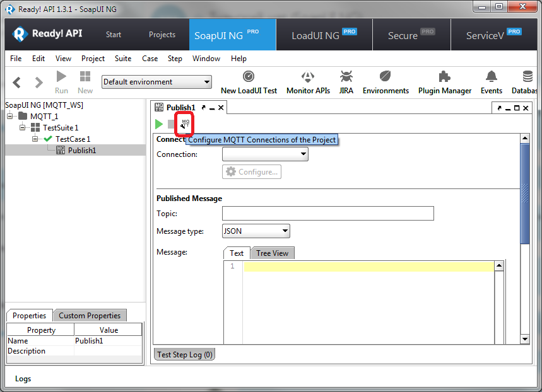Click the New toolbar icon

click(x=85, y=83)
